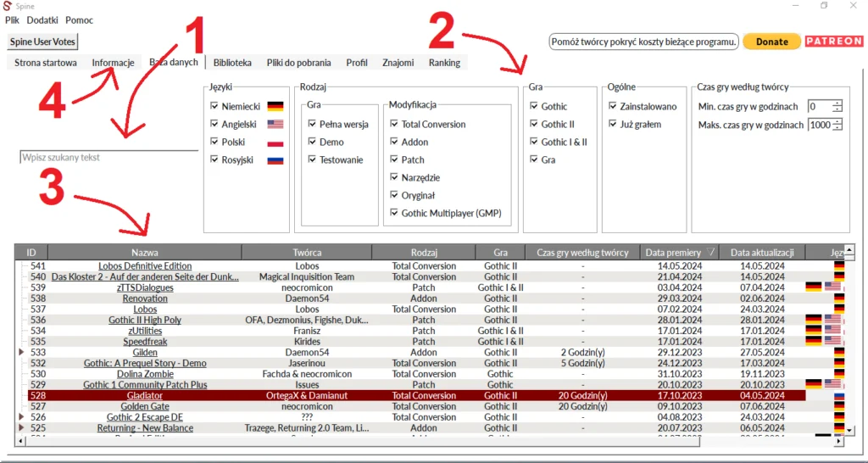The height and width of the screenshot is (463, 868).
Task: Switch to the Strona startowa tab
Action: point(46,63)
